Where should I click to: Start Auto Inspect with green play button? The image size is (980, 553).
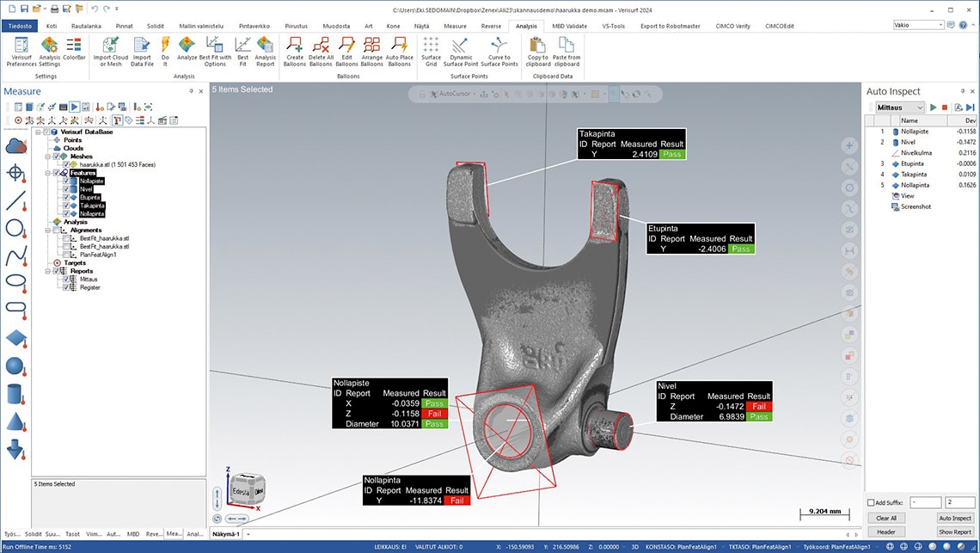(933, 108)
